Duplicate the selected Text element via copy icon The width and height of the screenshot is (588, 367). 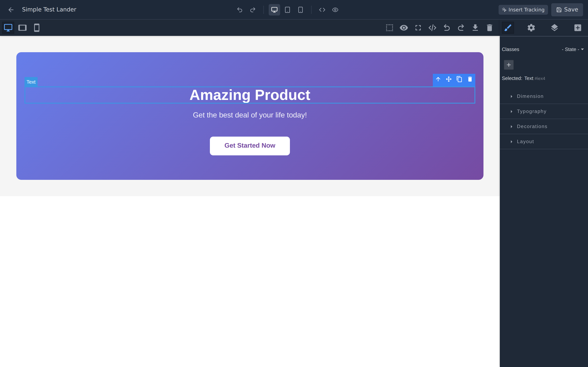coord(459,79)
